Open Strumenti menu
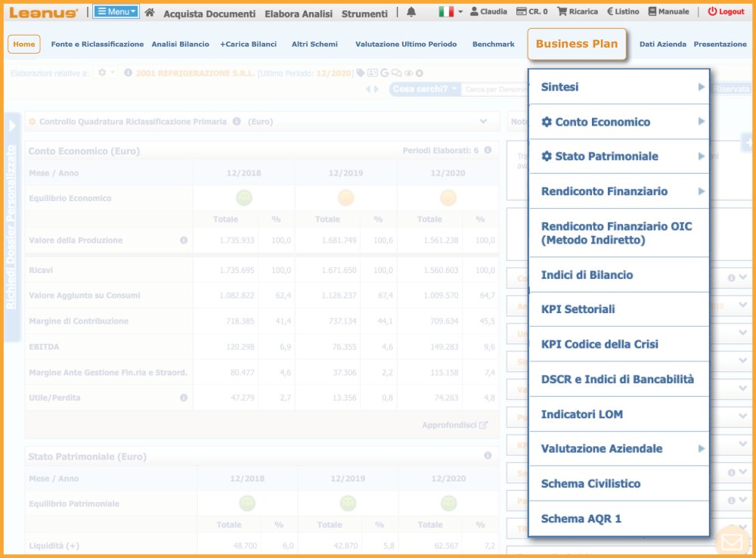Viewport: 756px width, 558px height. click(364, 14)
